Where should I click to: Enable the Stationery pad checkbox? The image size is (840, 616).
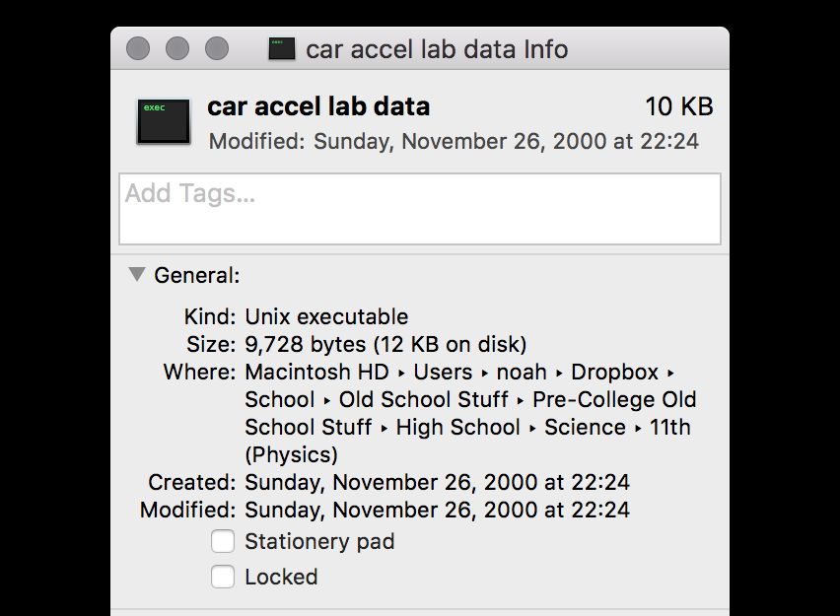coord(223,541)
